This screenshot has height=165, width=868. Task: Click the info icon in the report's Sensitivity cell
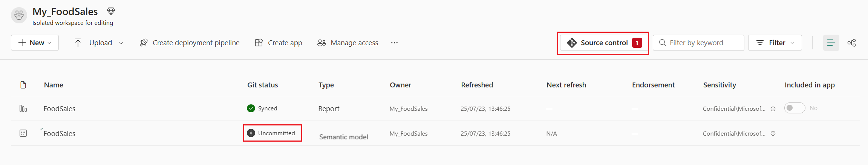tap(773, 109)
